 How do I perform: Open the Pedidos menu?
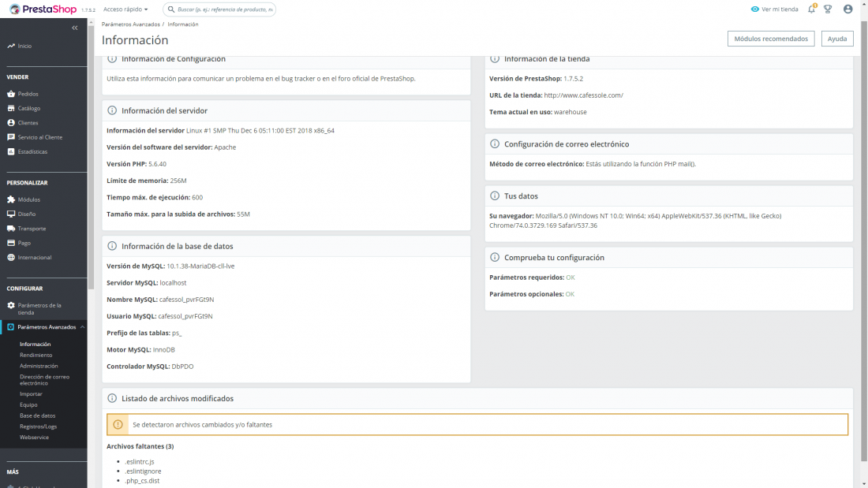(x=28, y=94)
